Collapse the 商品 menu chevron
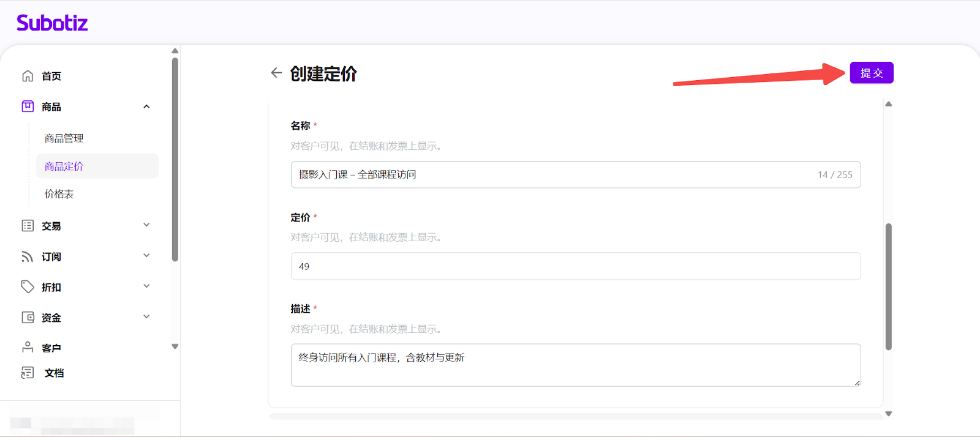Screen dimensions: 980x437 pos(146,106)
